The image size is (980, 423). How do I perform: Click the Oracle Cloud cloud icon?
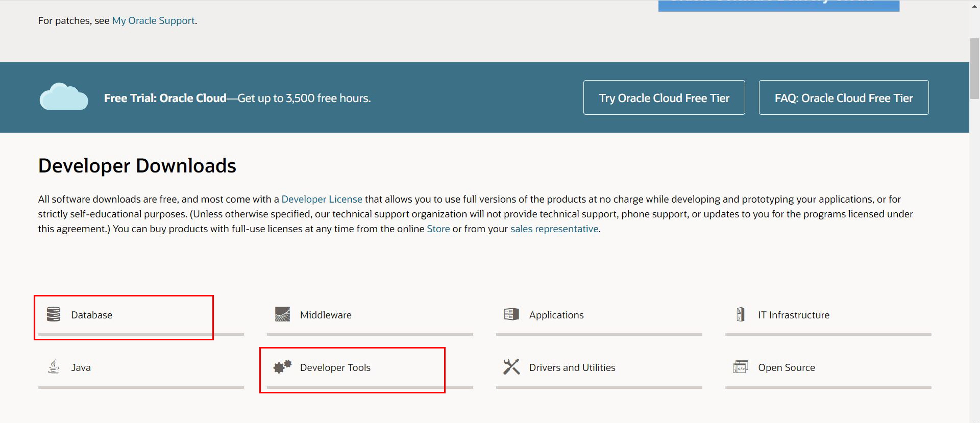click(x=64, y=97)
